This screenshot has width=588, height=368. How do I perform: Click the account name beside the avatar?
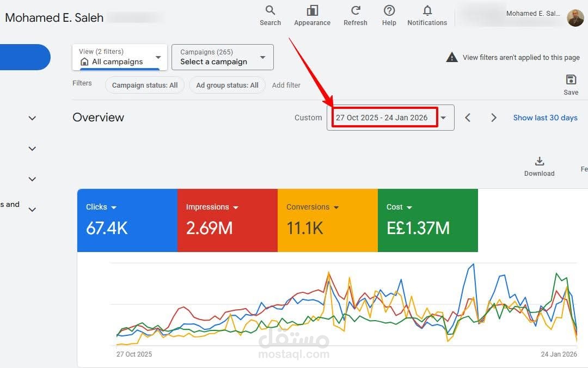coord(533,14)
